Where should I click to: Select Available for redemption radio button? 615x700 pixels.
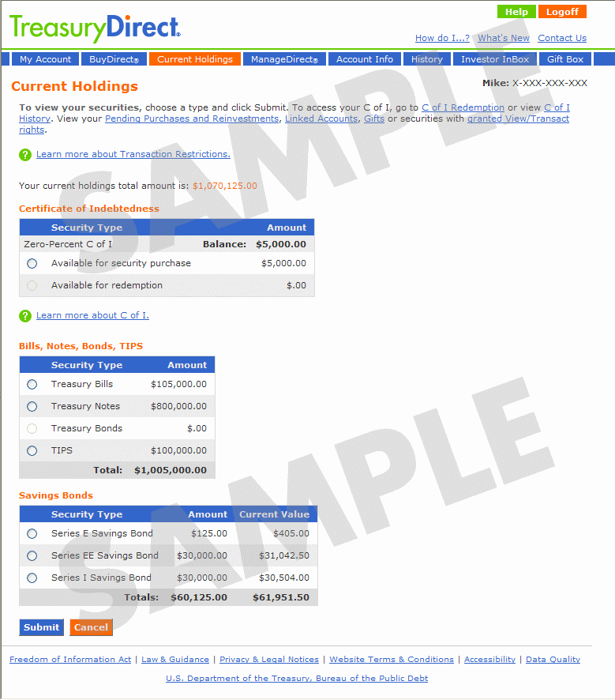coord(32,286)
